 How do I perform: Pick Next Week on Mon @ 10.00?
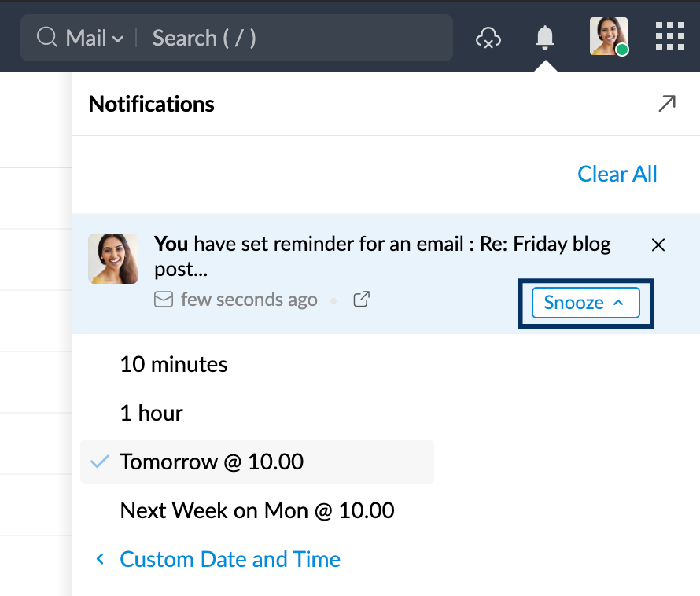tap(256, 511)
